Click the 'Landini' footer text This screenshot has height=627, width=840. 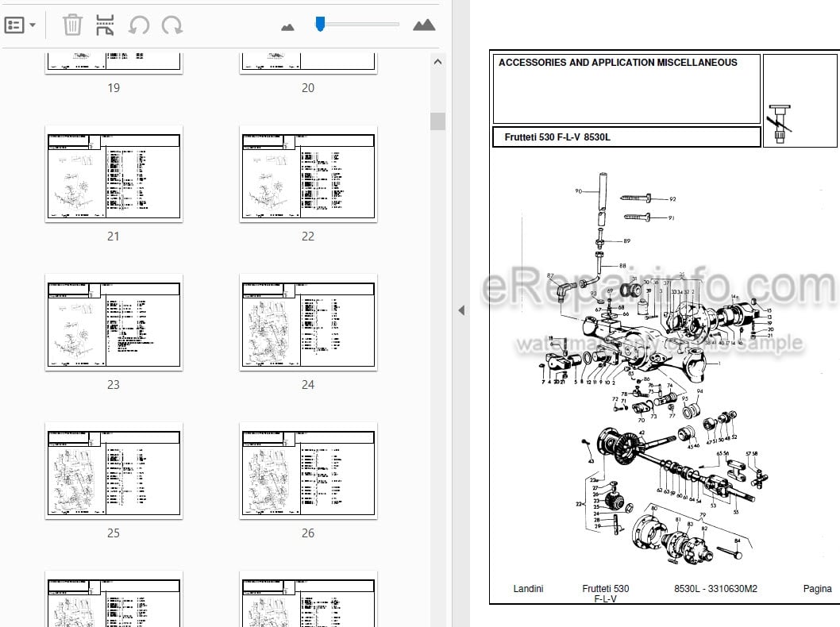point(528,588)
